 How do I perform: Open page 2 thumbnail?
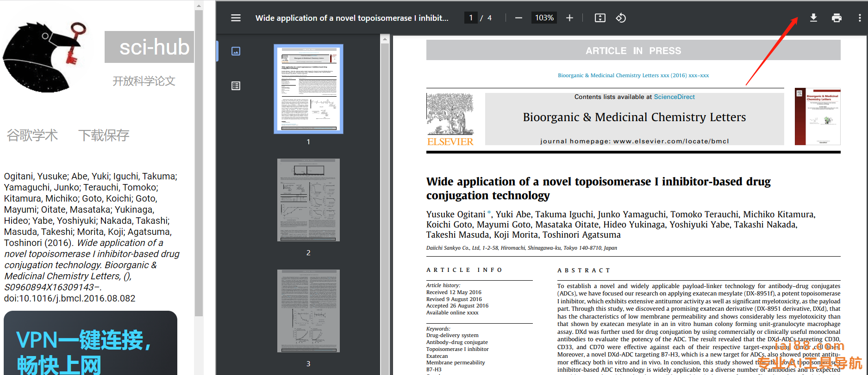(308, 200)
